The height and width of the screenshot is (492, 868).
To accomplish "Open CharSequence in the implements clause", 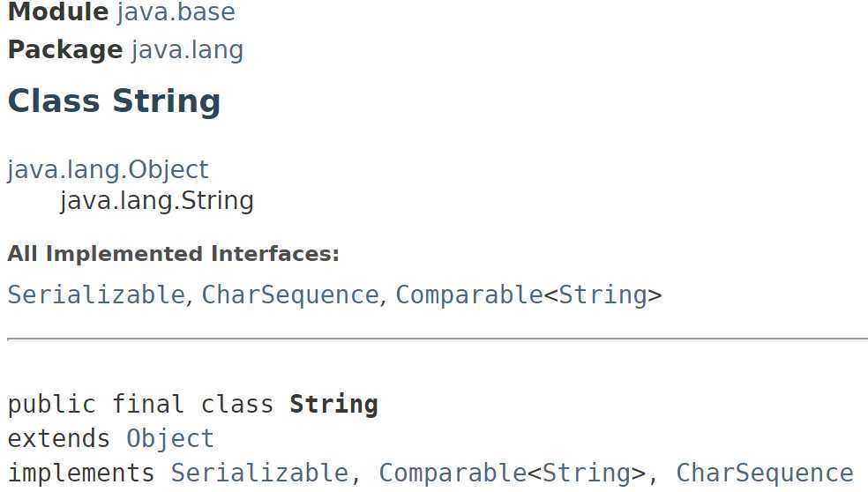I will coord(765,473).
